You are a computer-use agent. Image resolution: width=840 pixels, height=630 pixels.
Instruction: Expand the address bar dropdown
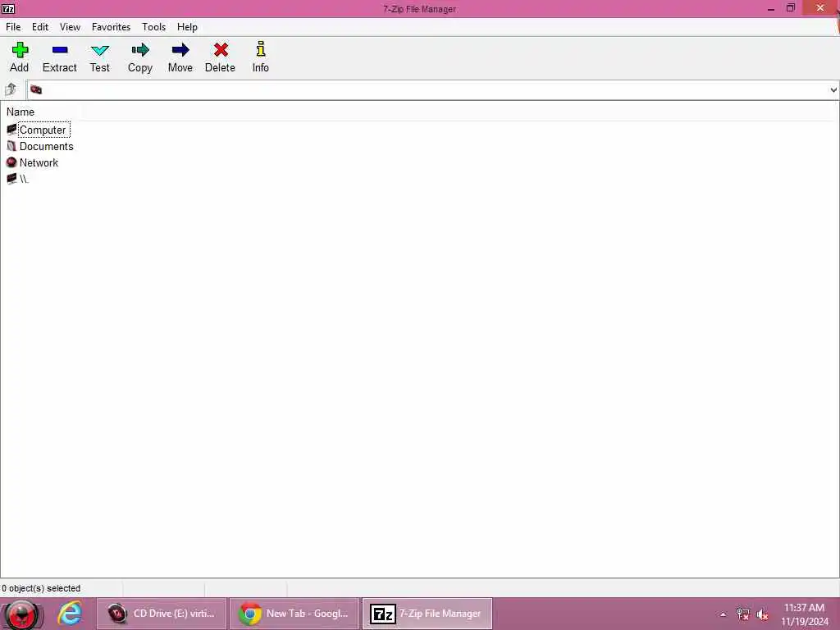click(x=833, y=90)
